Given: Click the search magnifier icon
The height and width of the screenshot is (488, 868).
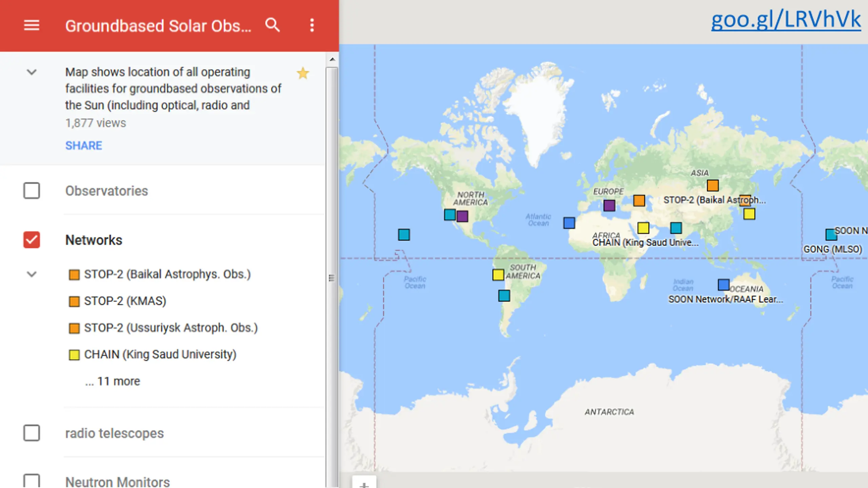Looking at the screenshot, I should click(273, 25).
